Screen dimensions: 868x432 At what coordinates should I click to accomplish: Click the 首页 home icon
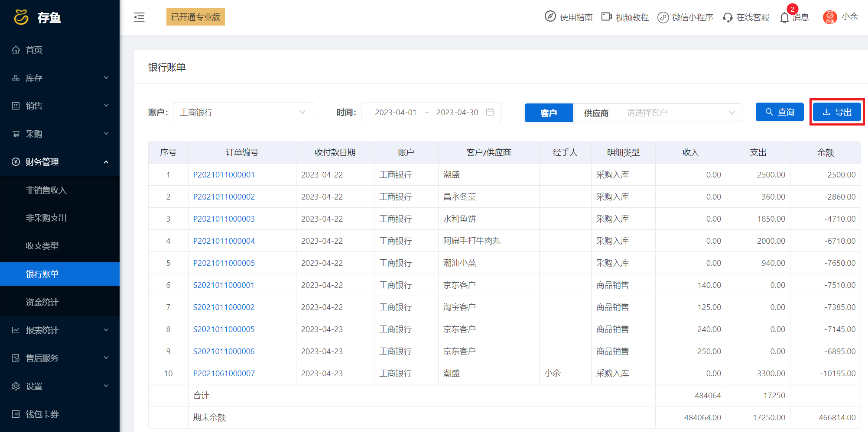click(x=16, y=50)
